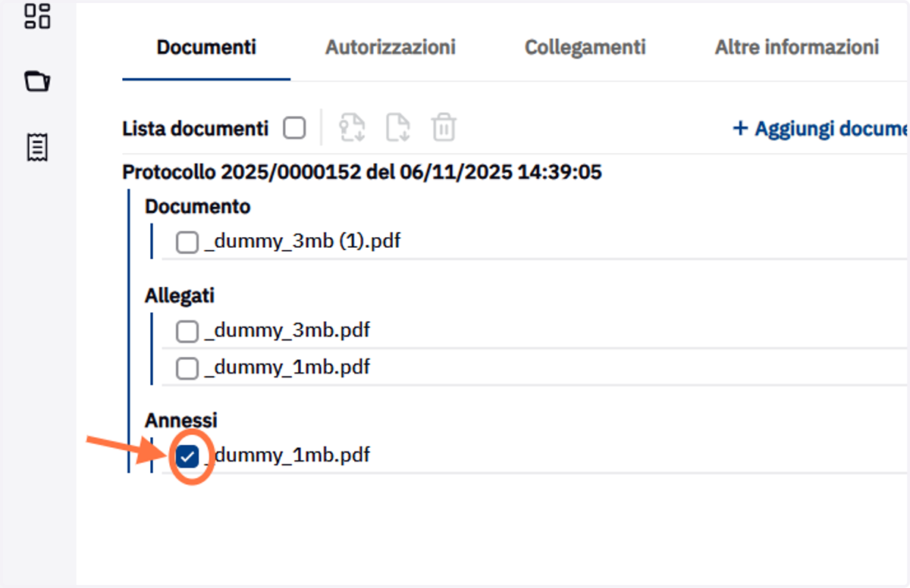Open the dashboard grid icon in sidebar
Viewport: 910px width, 588px height.
point(37,16)
